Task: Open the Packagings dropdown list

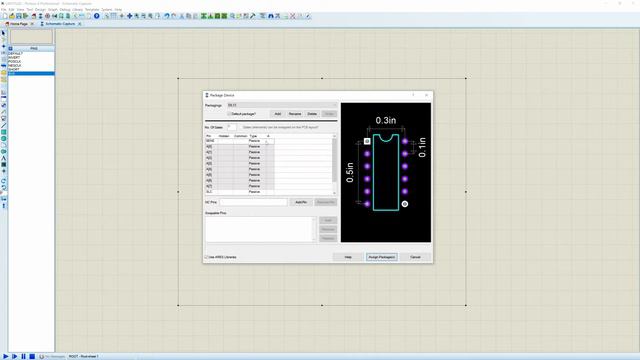Action: tap(282, 105)
